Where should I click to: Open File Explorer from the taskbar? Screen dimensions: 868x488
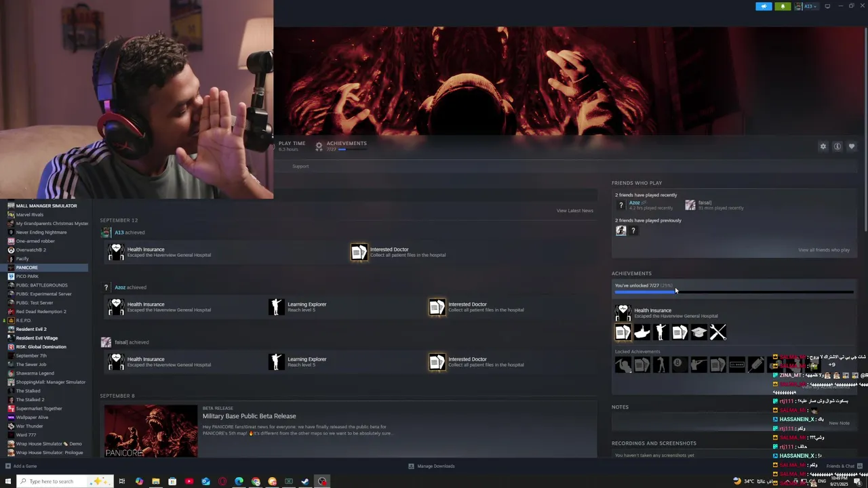coord(156,481)
